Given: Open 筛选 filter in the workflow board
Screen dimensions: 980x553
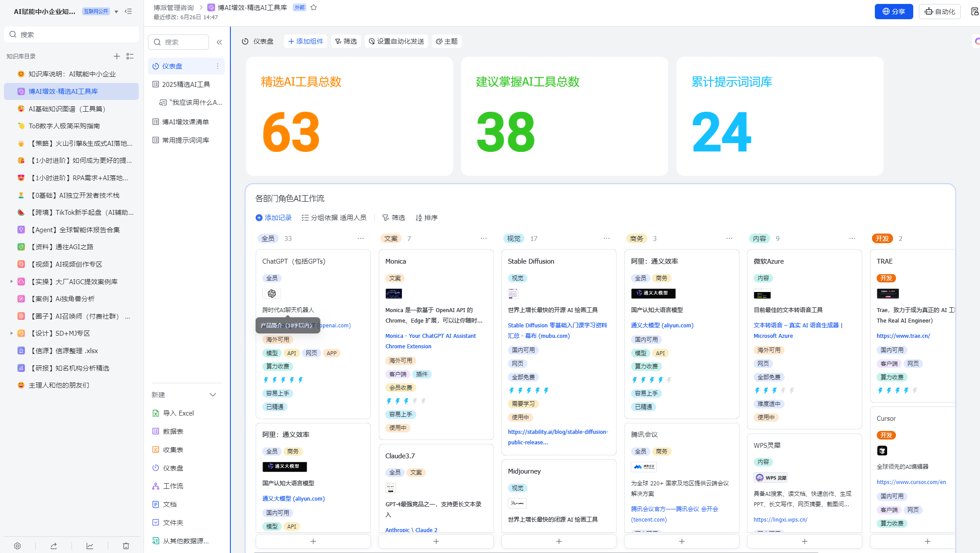Looking at the screenshot, I should click(394, 218).
